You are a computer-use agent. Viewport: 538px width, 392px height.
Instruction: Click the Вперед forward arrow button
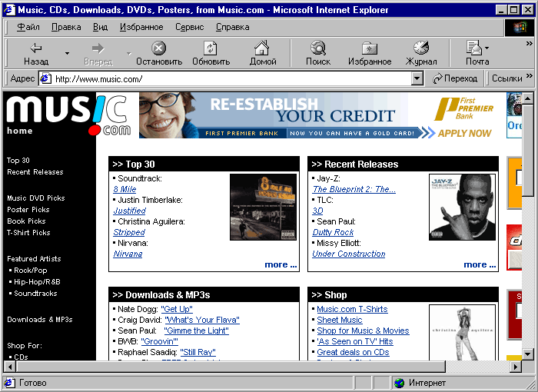pyautogui.click(x=98, y=53)
